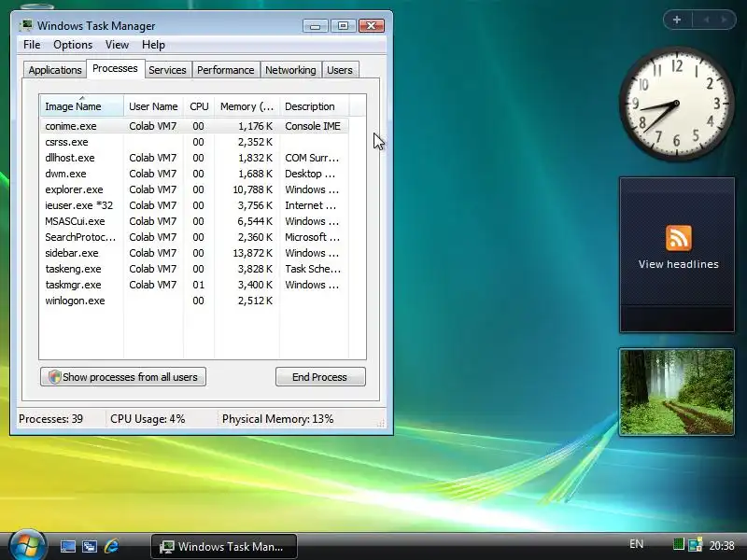Click Windows Task Manager taskbar button
The height and width of the screenshot is (560, 747).
[224, 546]
